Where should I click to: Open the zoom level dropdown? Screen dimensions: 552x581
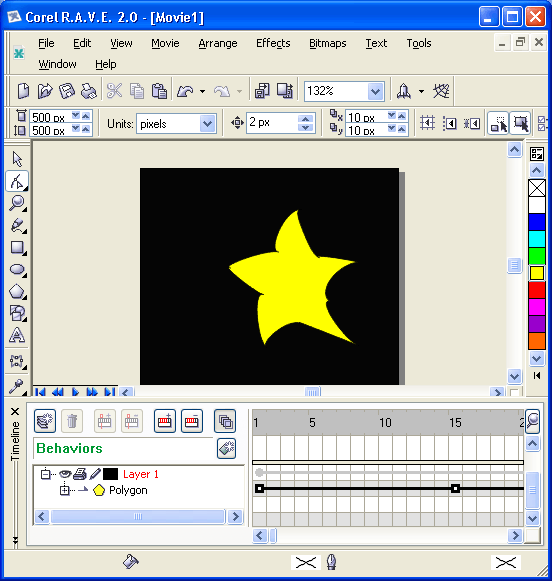(x=376, y=91)
